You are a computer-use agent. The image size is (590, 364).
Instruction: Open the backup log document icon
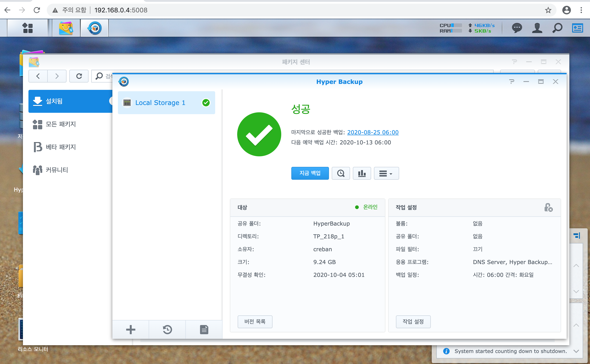tap(204, 330)
